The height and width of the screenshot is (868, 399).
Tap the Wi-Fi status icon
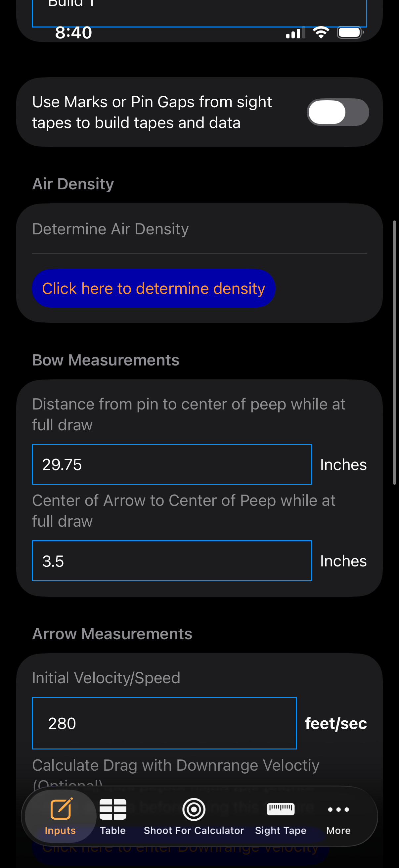click(321, 33)
